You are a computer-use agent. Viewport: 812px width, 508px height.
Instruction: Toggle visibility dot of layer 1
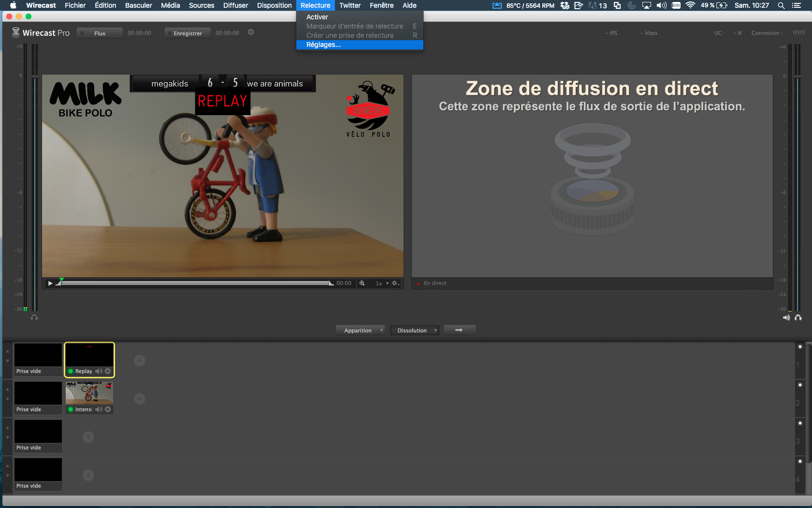point(800,347)
